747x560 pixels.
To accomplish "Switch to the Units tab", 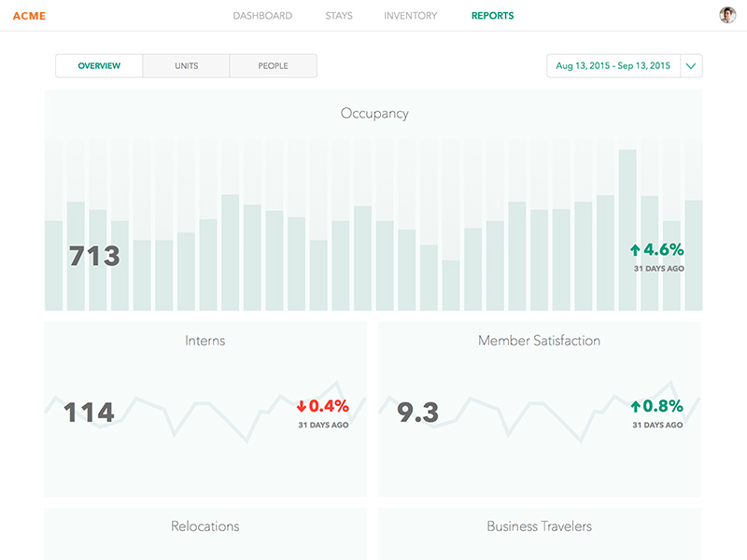I will coord(186,66).
